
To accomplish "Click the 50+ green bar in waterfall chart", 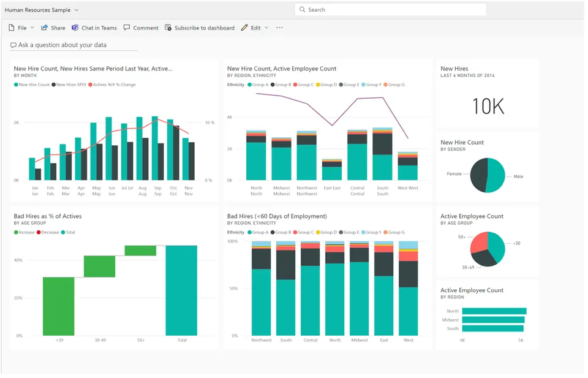I will 140,251.
